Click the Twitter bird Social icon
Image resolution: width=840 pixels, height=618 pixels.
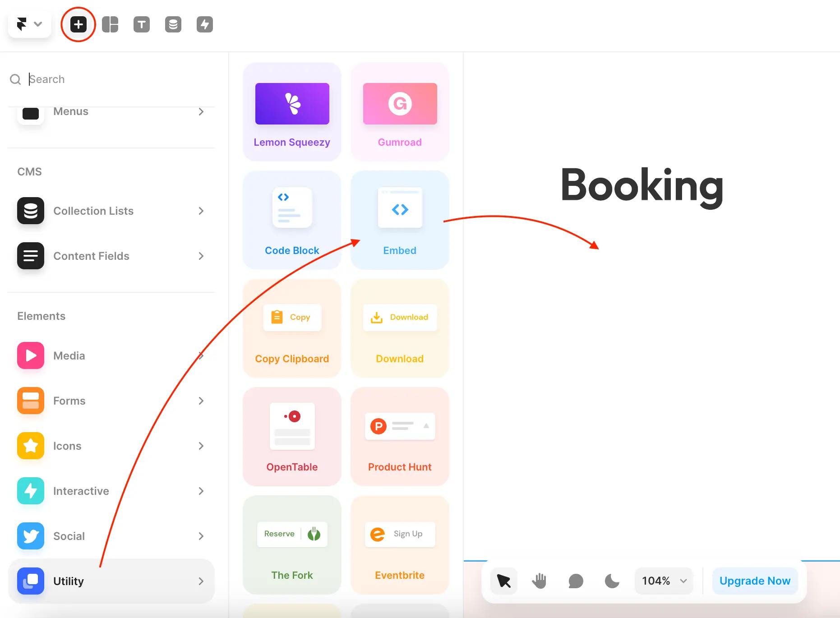click(x=31, y=536)
